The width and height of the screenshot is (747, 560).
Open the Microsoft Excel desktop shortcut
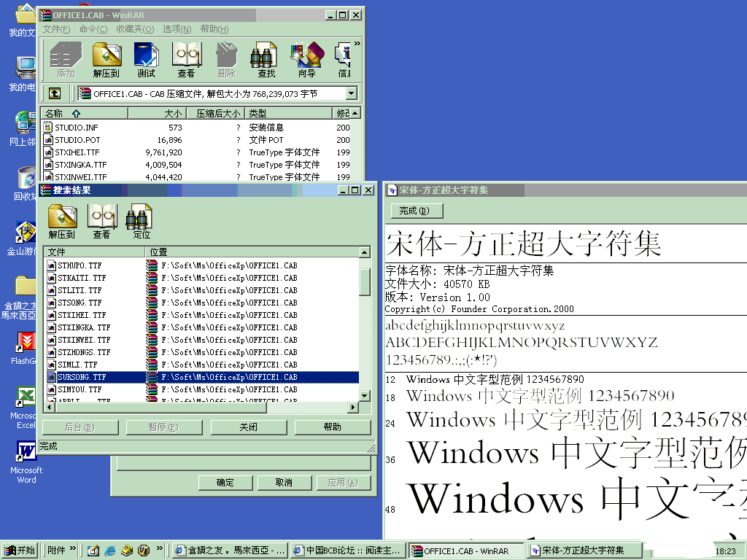click(26, 407)
